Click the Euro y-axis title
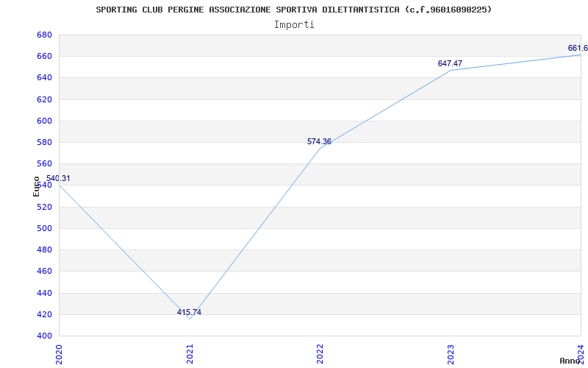Image resolution: width=588 pixels, height=368 pixels. coord(36,187)
